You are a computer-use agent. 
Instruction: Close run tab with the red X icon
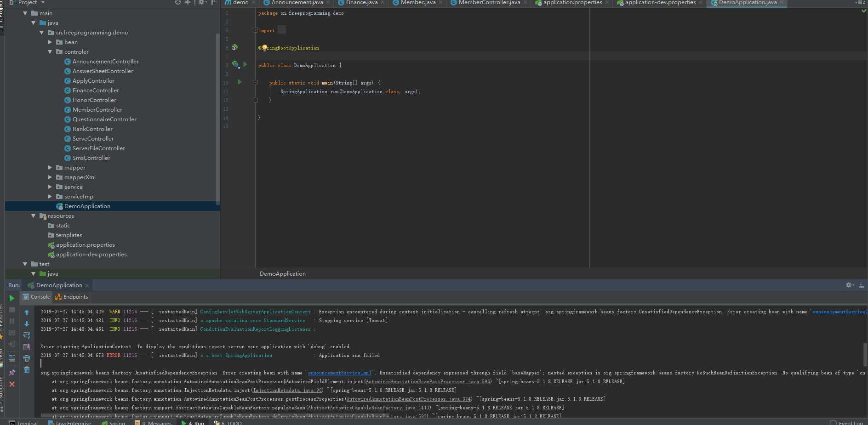(x=12, y=384)
